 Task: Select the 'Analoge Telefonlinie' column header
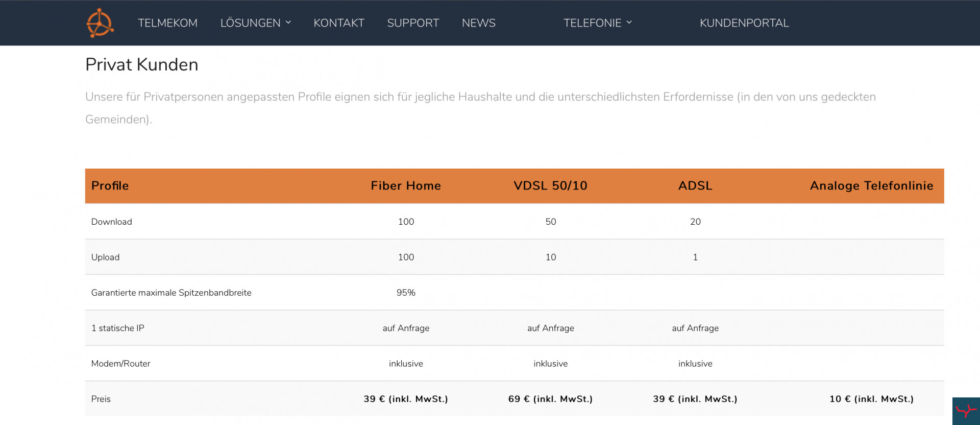click(872, 185)
